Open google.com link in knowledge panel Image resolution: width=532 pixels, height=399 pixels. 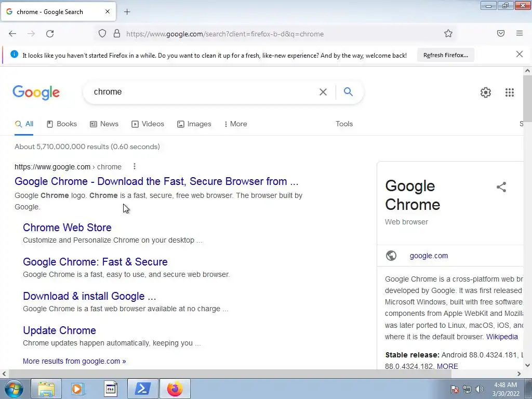coord(429,256)
